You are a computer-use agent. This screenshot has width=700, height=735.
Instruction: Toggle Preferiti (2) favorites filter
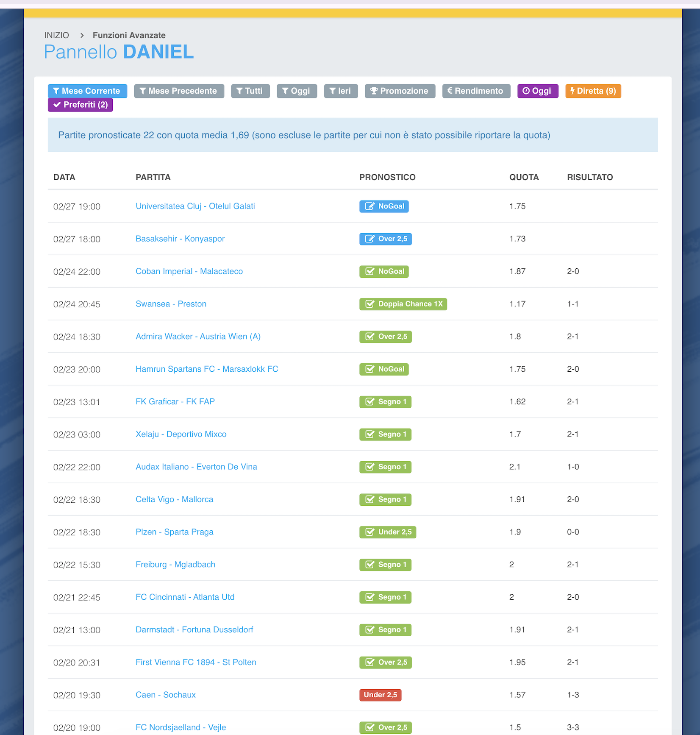81,105
